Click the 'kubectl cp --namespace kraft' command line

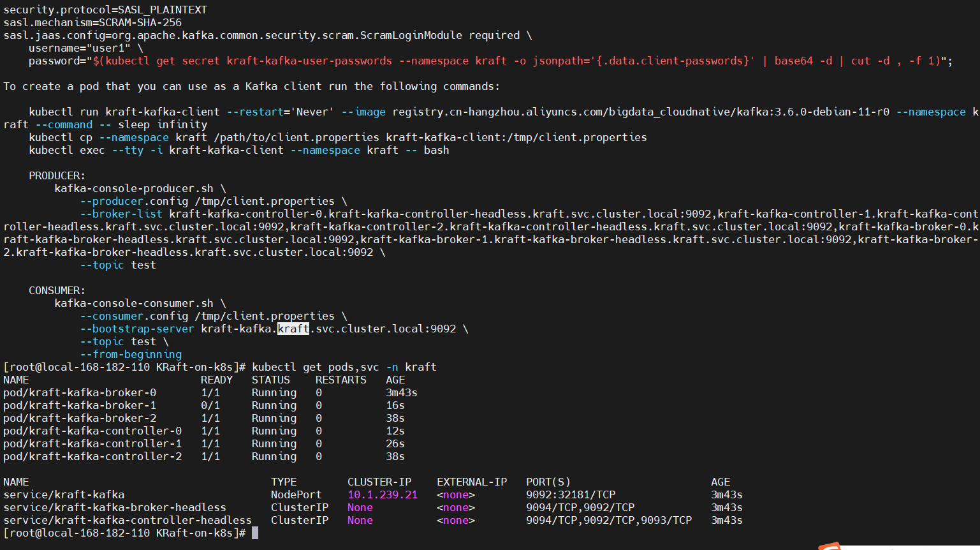(x=338, y=138)
